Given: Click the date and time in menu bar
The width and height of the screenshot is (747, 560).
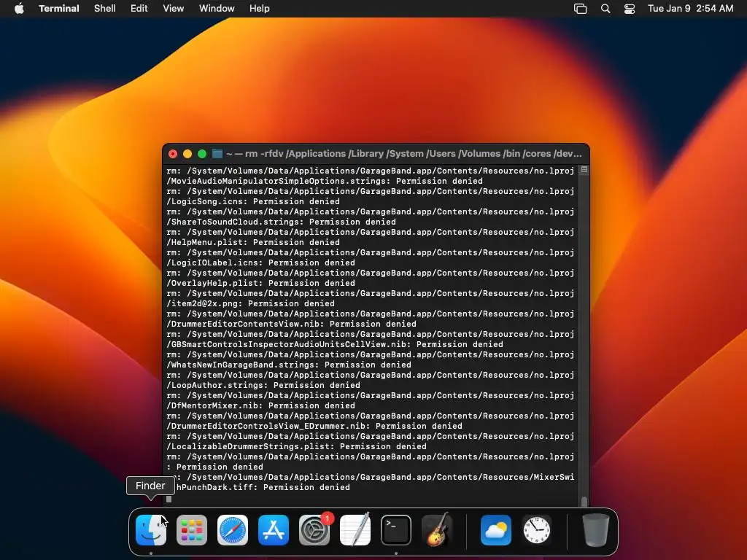Looking at the screenshot, I should click(x=690, y=9).
